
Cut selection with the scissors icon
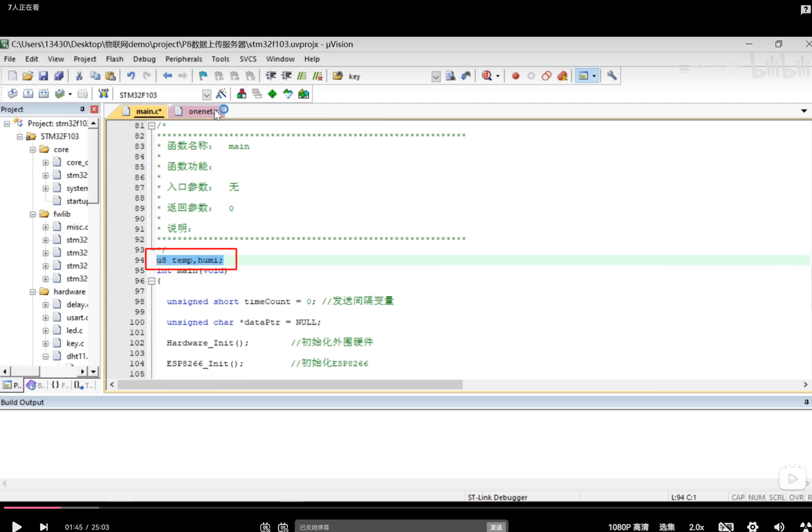[x=79, y=76]
